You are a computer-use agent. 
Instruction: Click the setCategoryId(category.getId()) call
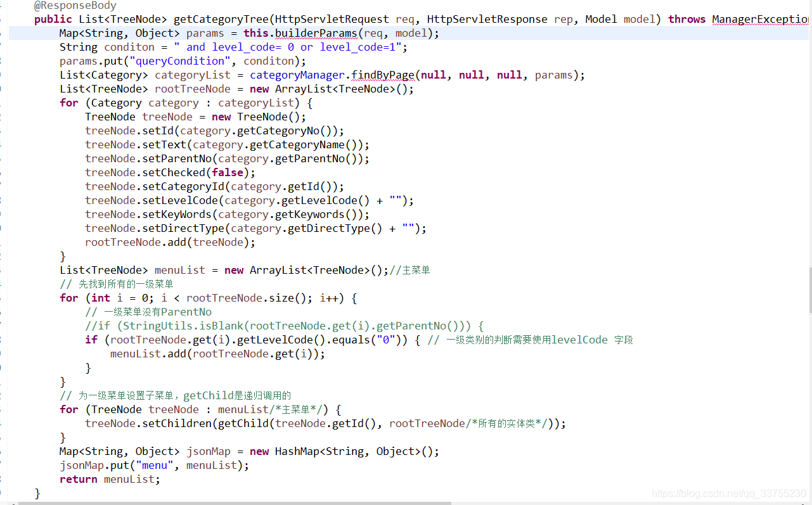[x=240, y=186]
